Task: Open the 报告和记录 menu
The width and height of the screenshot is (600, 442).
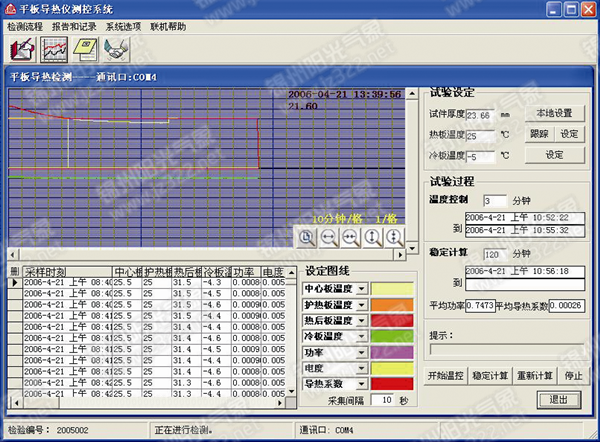Action: tap(74, 25)
